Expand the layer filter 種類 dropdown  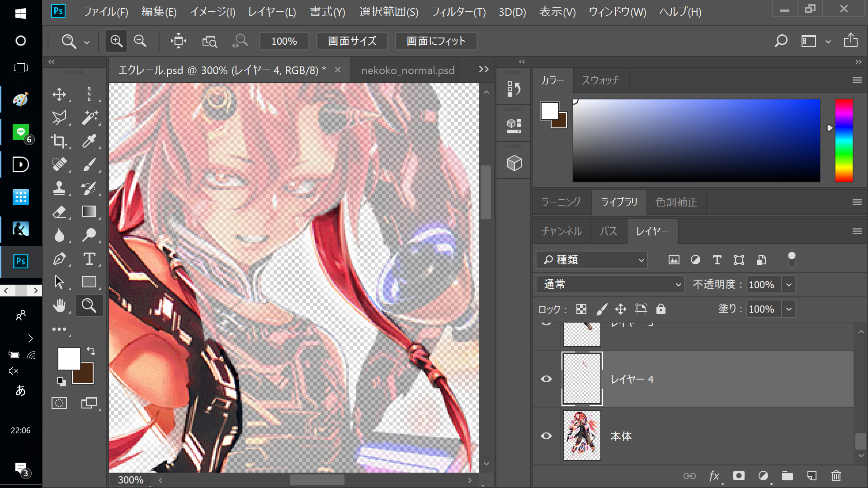[x=592, y=260]
